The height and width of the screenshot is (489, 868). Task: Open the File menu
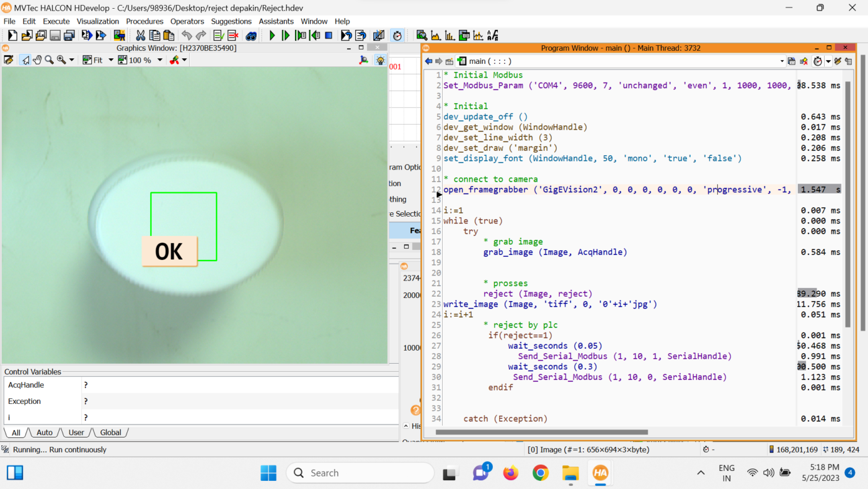(9, 21)
